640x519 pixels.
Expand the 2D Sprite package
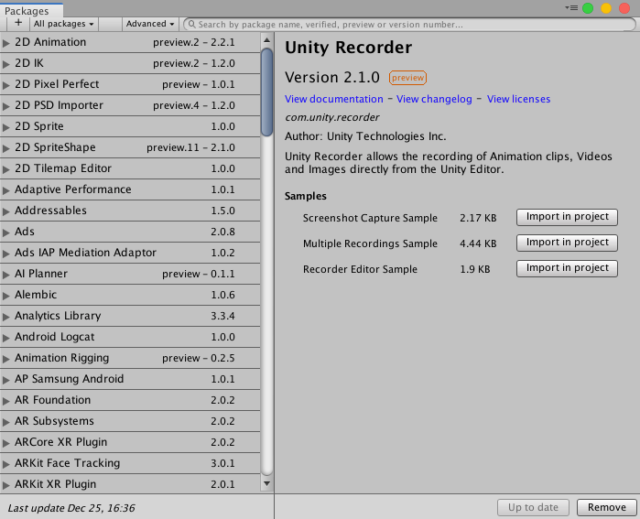pos(6,127)
